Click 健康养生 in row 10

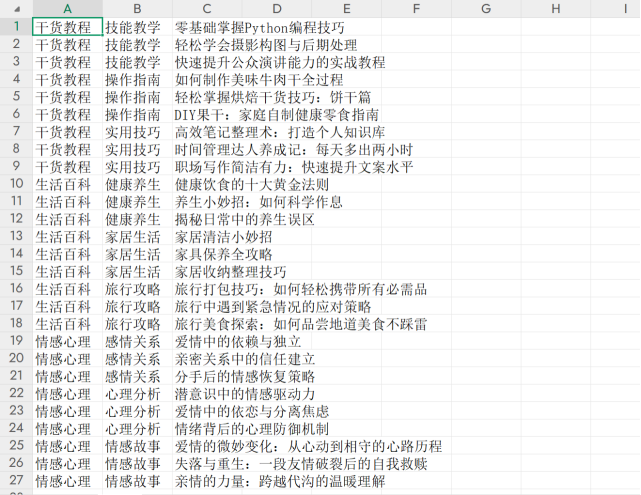133,184
